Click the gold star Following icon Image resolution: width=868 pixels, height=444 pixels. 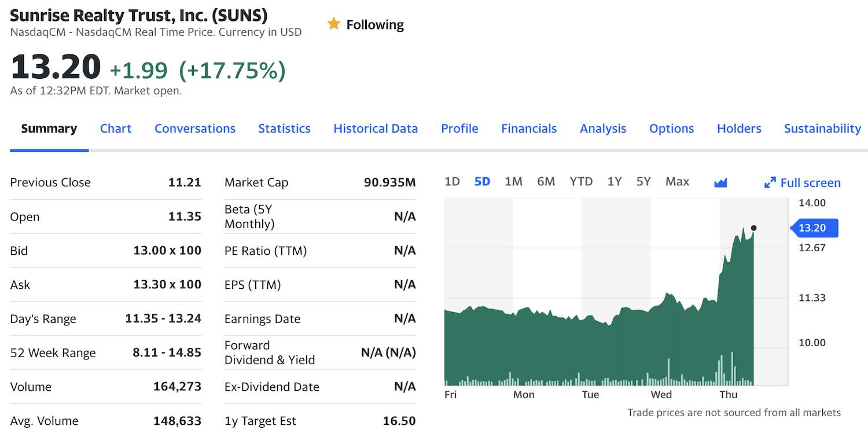pyautogui.click(x=333, y=24)
